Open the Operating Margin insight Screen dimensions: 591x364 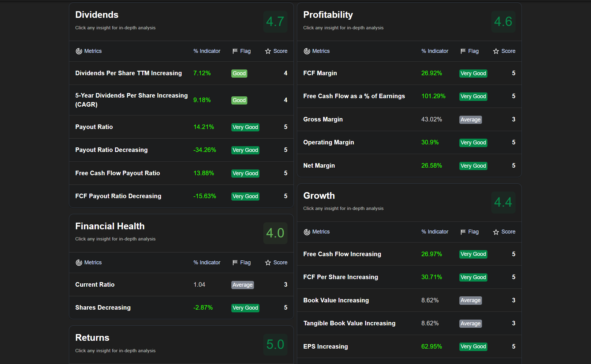click(409, 142)
